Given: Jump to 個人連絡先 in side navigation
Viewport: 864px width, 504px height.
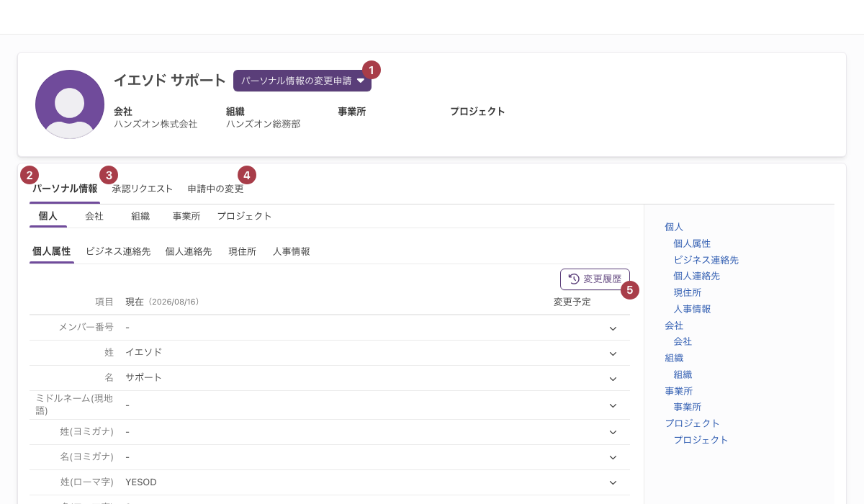Looking at the screenshot, I should coord(697,276).
